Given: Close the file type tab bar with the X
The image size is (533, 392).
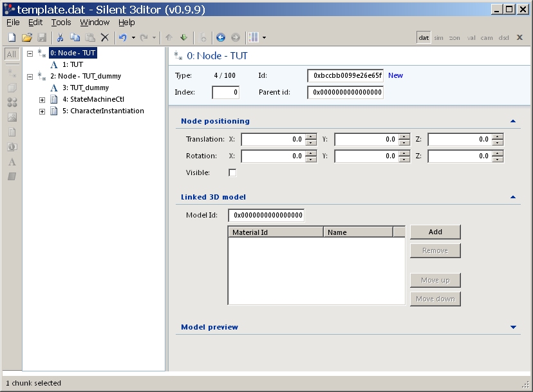Looking at the screenshot, I should coord(519,37).
